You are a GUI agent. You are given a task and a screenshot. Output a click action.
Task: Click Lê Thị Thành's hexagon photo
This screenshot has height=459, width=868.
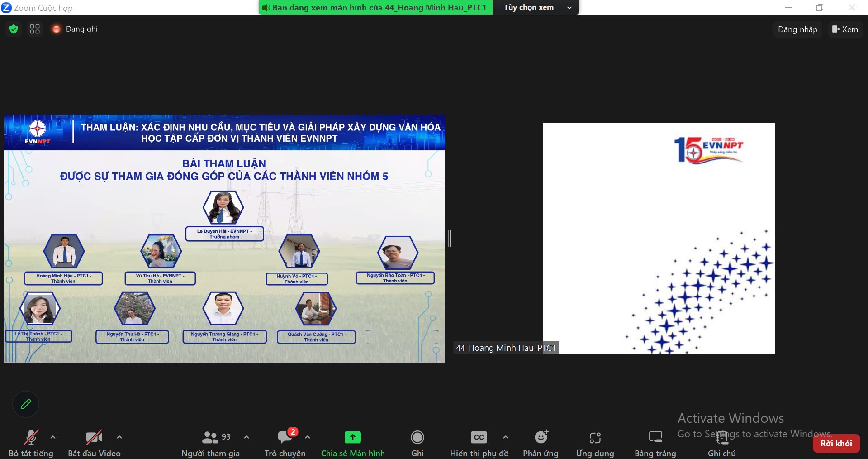[x=40, y=308]
